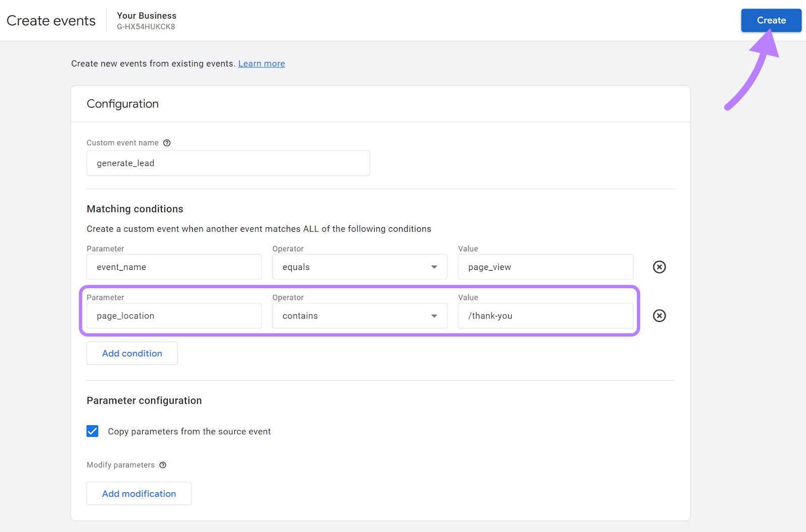Click the Create button
Viewport: 806px width, 532px height.
pyautogui.click(x=771, y=20)
